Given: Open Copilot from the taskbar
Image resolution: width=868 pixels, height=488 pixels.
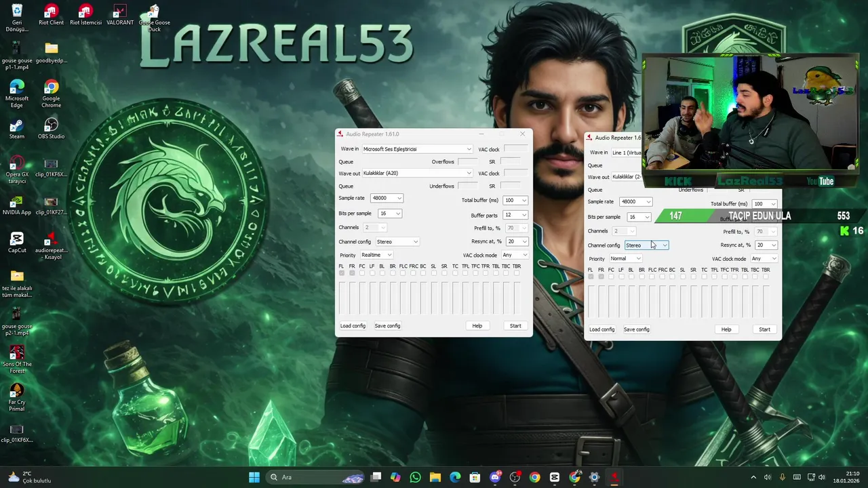Looking at the screenshot, I should 395,477.
